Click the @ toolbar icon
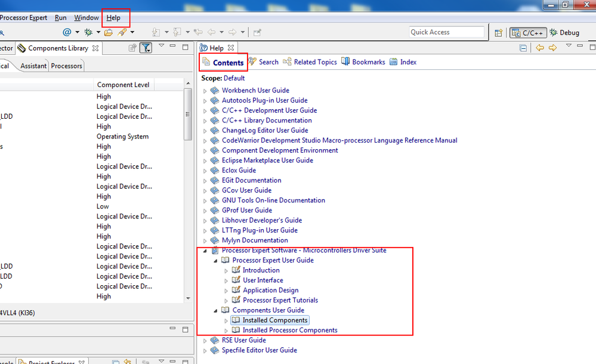 coord(67,32)
